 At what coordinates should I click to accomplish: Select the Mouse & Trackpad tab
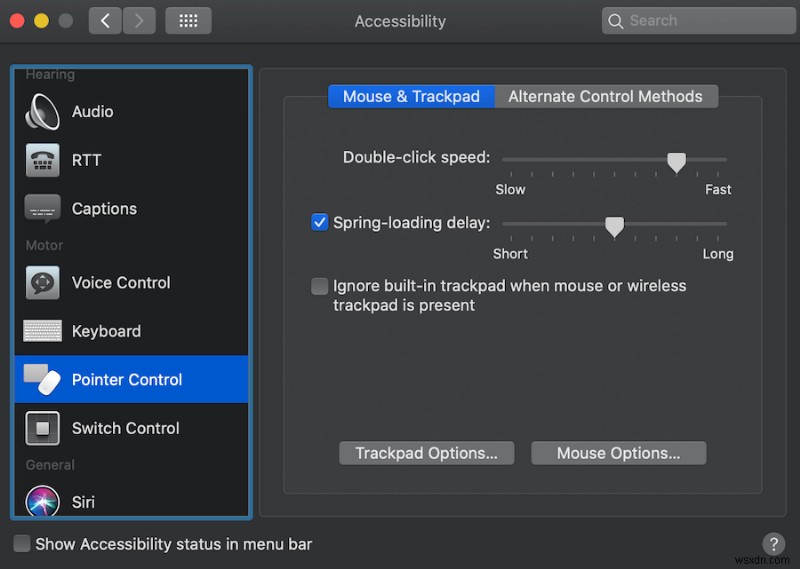pyautogui.click(x=411, y=97)
